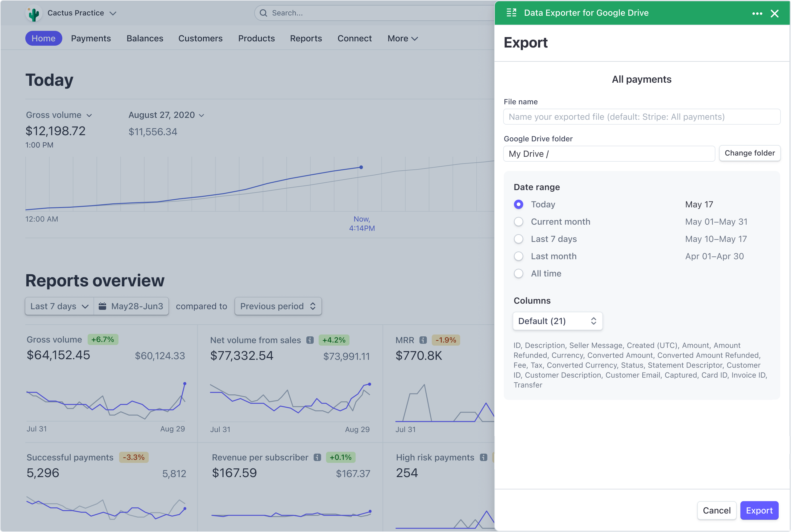
Task: Open the Gross volume metric dropdown
Action: (59, 115)
